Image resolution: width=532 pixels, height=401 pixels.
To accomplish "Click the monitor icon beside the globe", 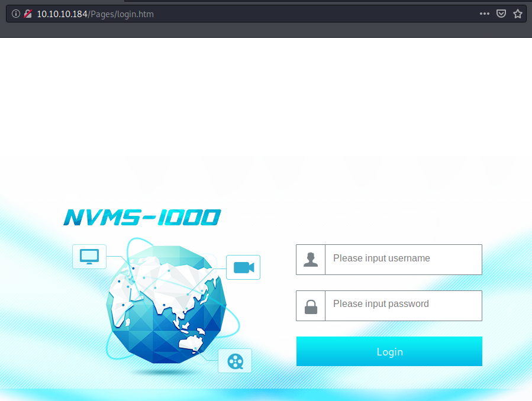I will 89,257.
